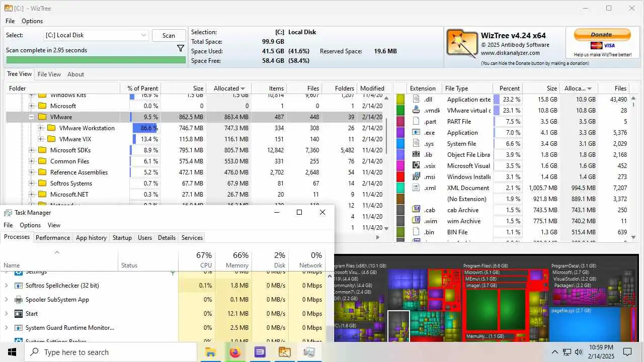Click the .msi installer icon
644x362 pixels.
[x=416, y=176]
